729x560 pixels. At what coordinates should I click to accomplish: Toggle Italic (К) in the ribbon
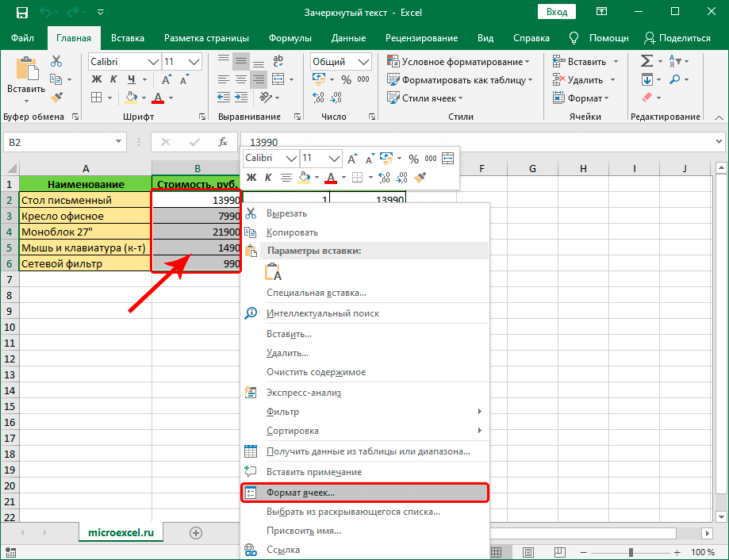113,79
